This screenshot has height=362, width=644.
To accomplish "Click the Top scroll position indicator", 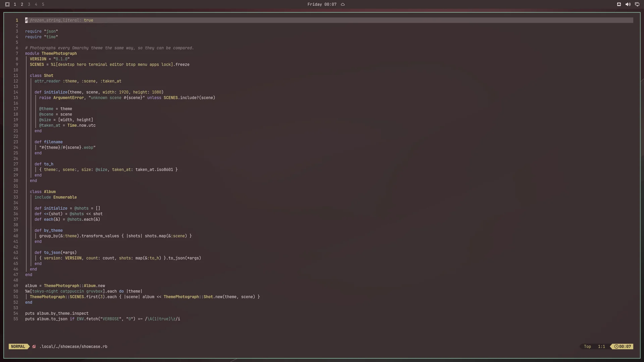I will click(x=587, y=347).
